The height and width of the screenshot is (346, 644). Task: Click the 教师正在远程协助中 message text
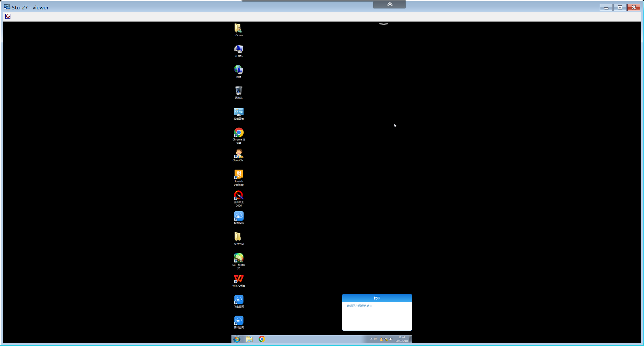(x=360, y=306)
